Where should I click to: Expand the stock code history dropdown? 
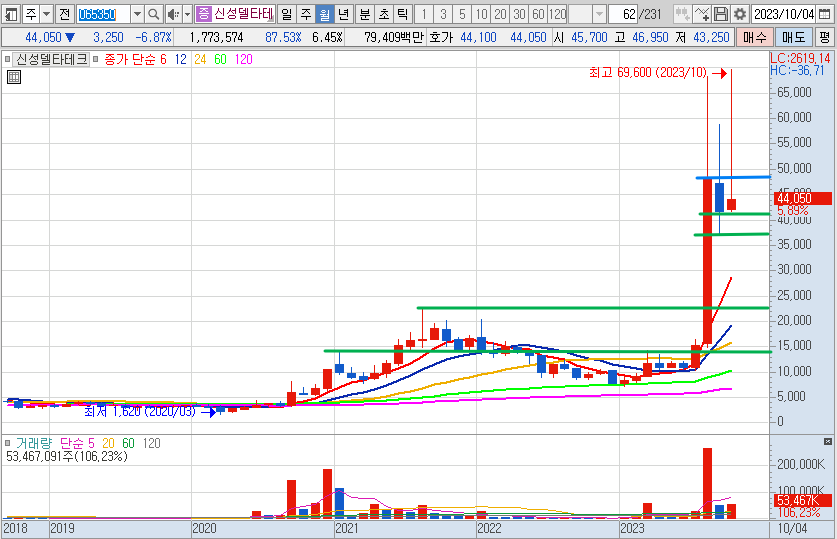(x=137, y=14)
